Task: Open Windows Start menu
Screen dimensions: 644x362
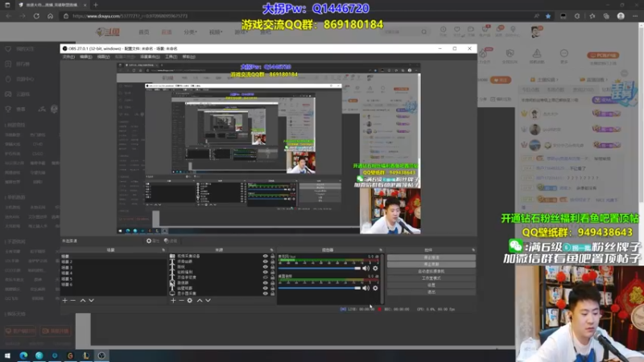Action: pyautogui.click(x=7, y=356)
